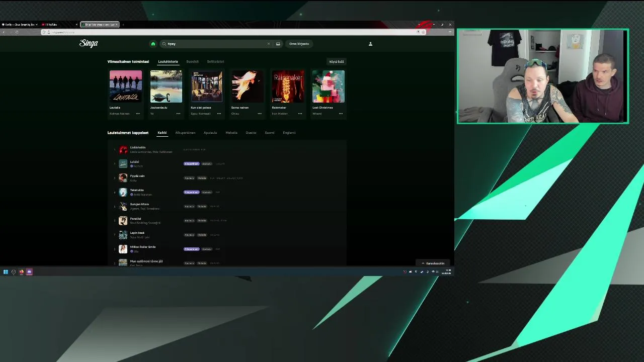Filter songs by Englanti

pyautogui.click(x=289, y=133)
